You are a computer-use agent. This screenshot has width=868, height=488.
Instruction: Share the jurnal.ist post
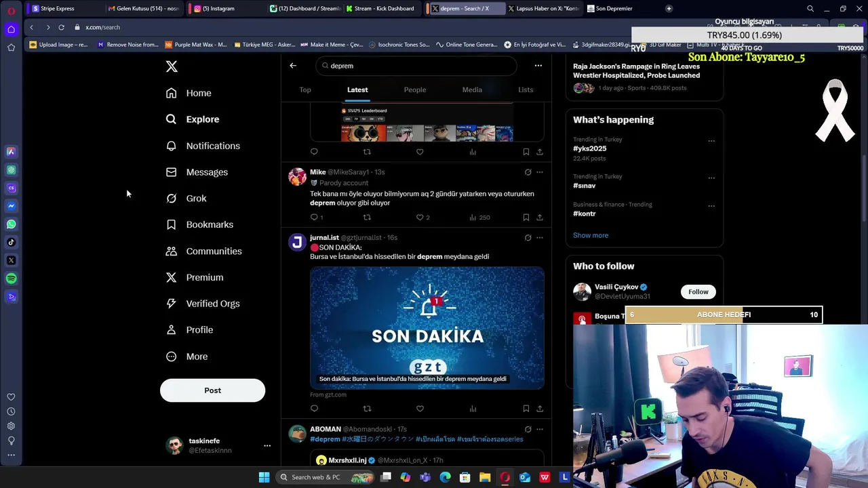[x=540, y=409]
